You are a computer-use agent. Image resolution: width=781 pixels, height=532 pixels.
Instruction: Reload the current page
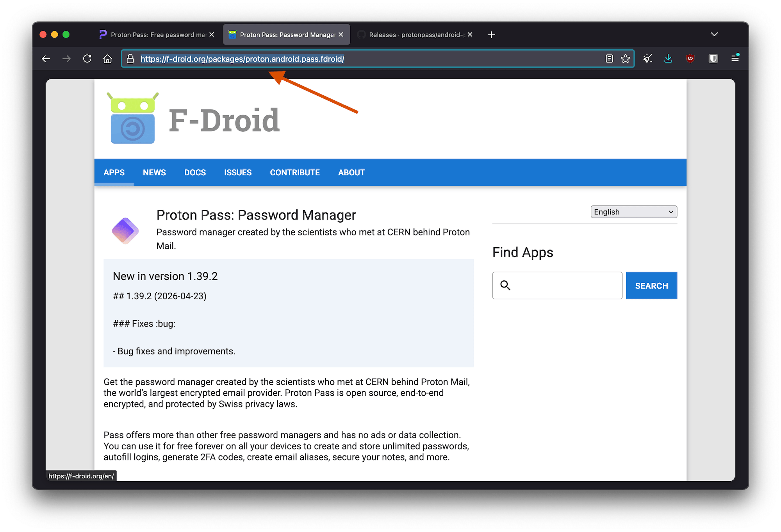click(x=87, y=59)
